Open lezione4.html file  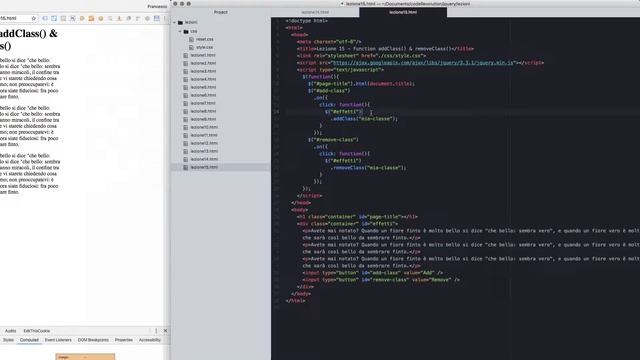203,79
